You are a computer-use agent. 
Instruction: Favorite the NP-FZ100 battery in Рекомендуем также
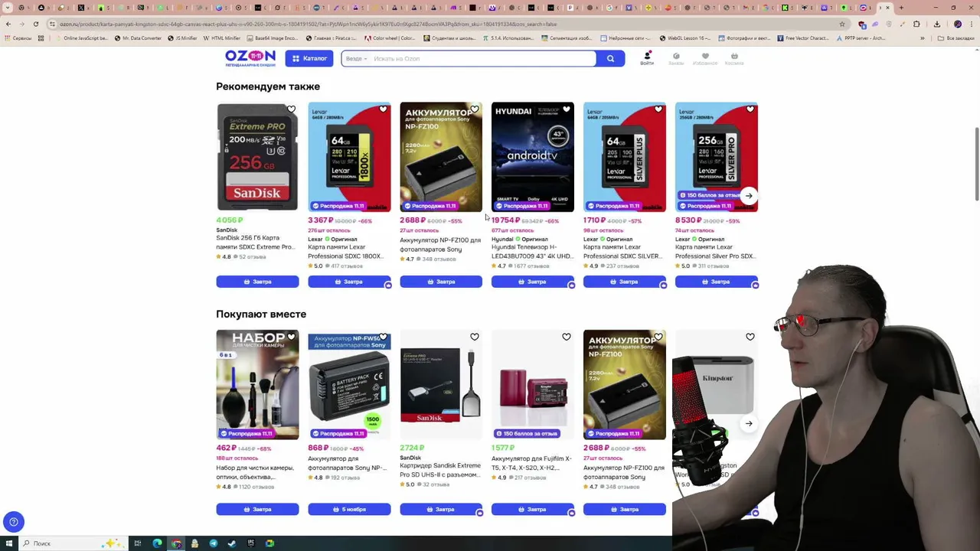[475, 109]
